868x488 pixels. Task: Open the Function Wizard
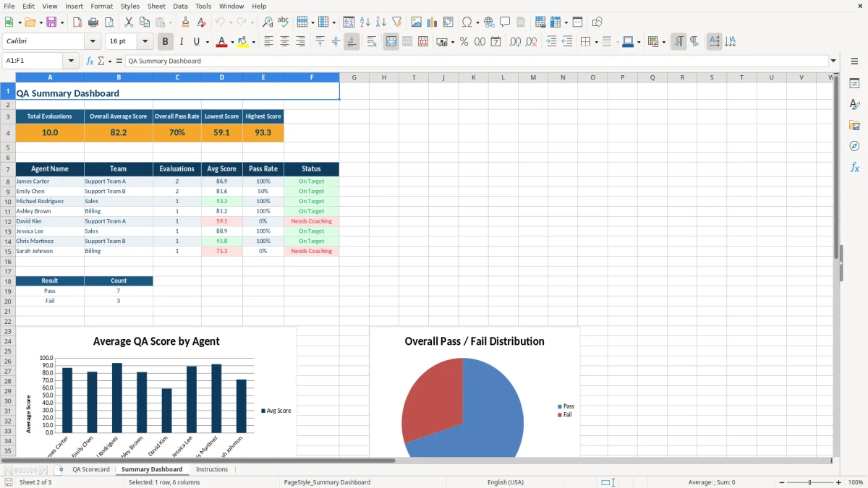[x=90, y=61]
